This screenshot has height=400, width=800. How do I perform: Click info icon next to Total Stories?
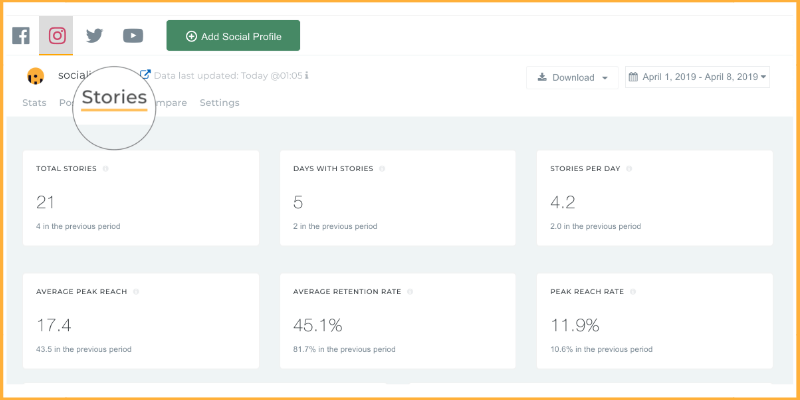[x=106, y=168]
